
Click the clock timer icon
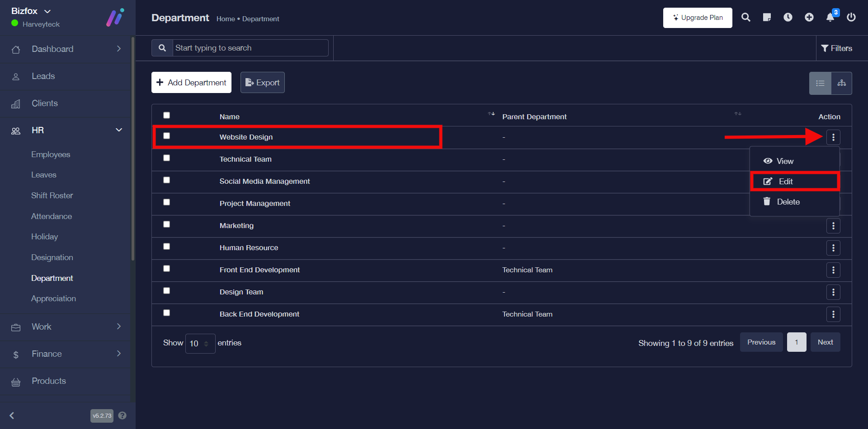(788, 18)
